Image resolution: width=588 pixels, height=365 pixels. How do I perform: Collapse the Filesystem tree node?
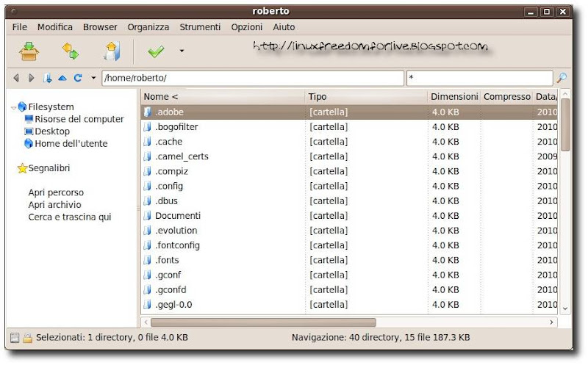coord(13,107)
